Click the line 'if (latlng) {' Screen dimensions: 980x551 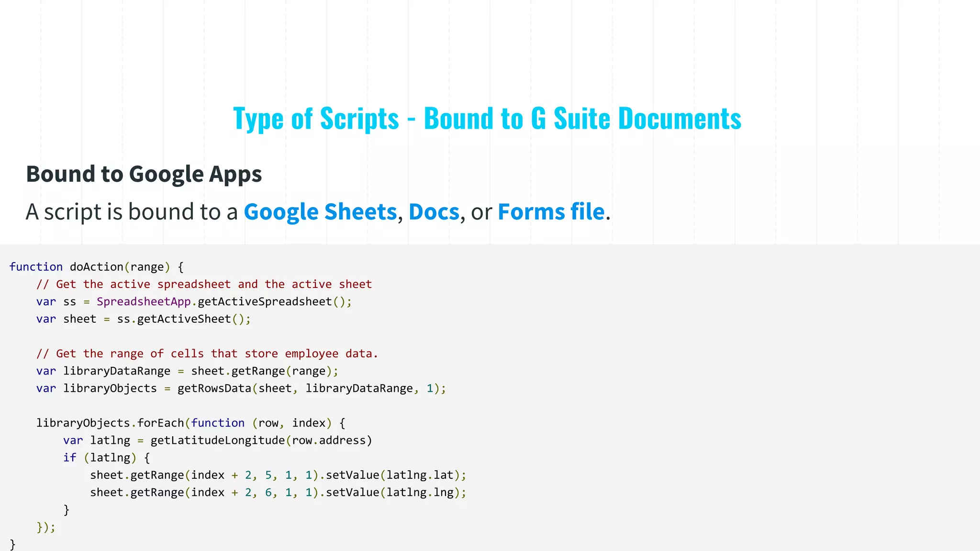(x=107, y=458)
